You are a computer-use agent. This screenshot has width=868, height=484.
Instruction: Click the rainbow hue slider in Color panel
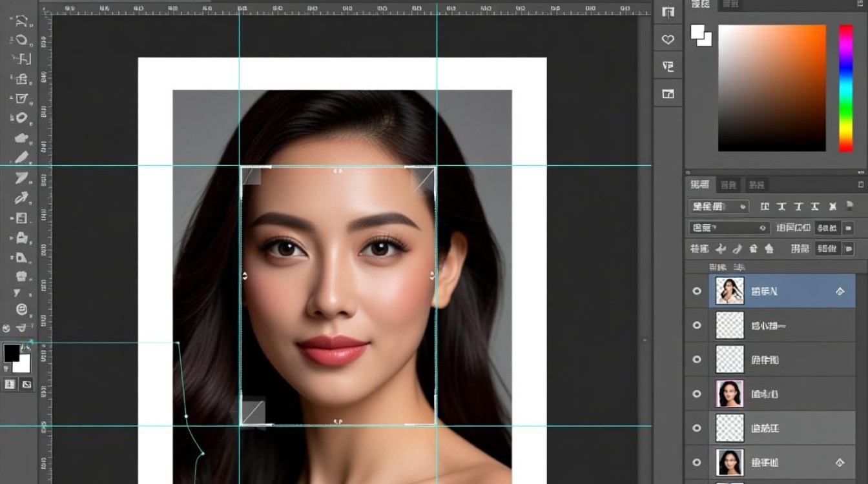tap(845, 88)
